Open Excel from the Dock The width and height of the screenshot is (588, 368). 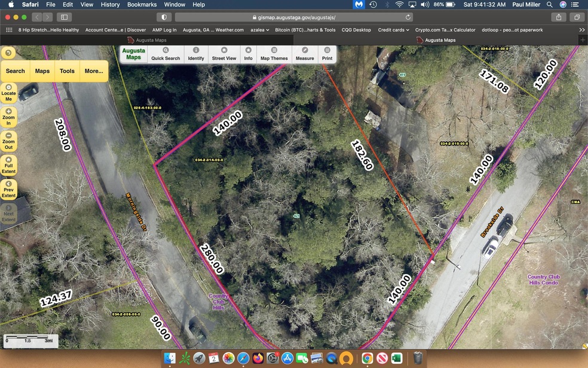[397, 358]
